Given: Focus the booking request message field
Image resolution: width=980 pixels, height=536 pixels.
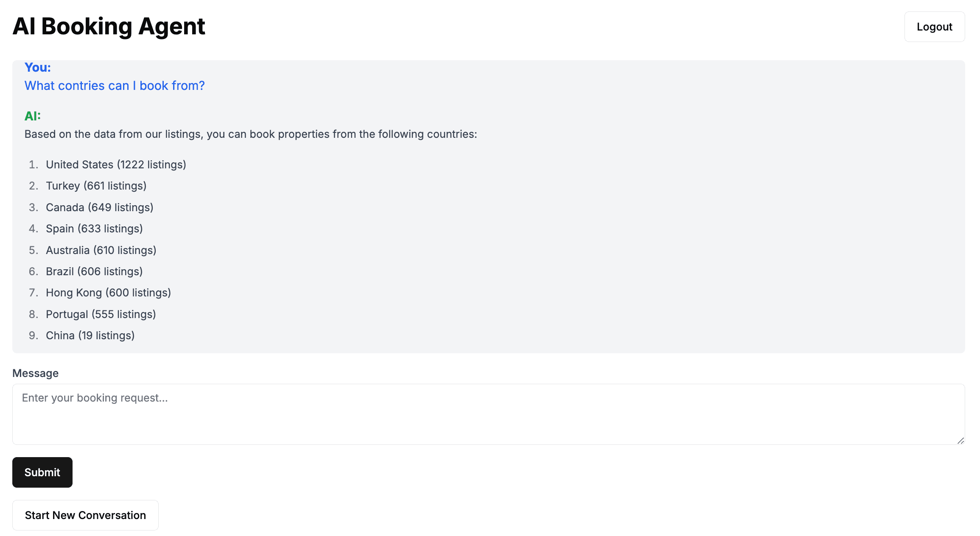Looking at the screenshot, I should click(x=488, y=414).
